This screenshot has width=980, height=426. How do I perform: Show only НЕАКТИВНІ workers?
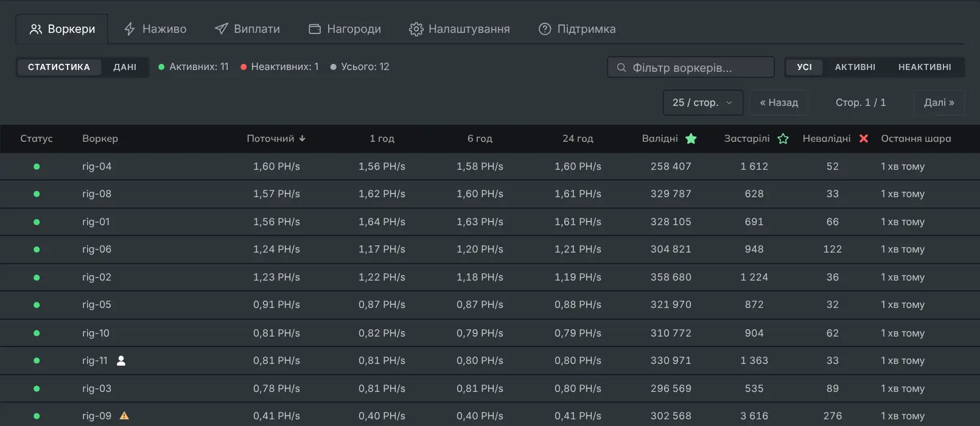[x=925, y=67]
